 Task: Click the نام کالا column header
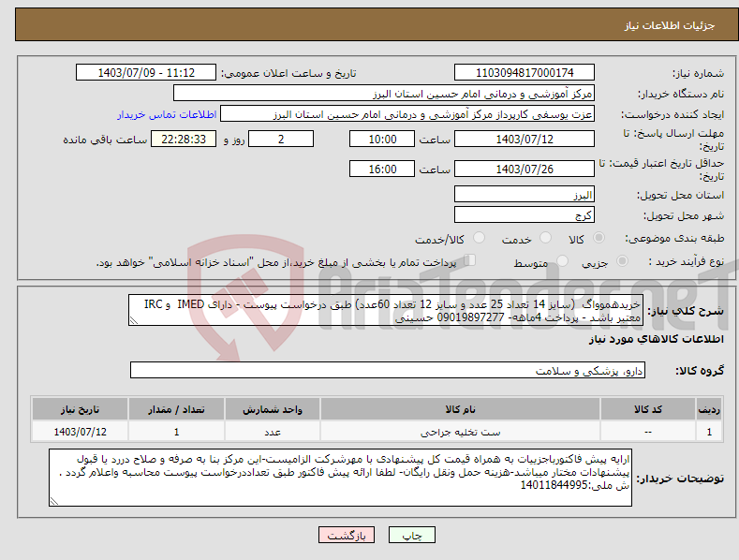(x=460, y=409)
